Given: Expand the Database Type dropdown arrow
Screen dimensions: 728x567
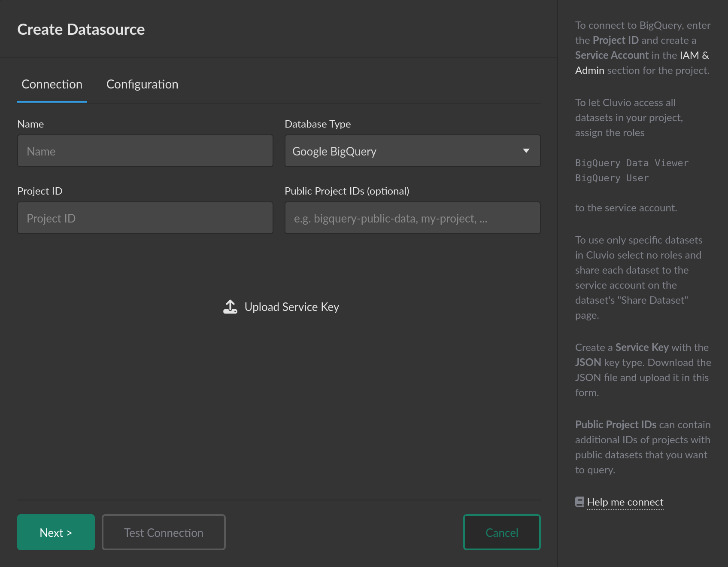Looking at the screenshot, I should click(526, 151).
